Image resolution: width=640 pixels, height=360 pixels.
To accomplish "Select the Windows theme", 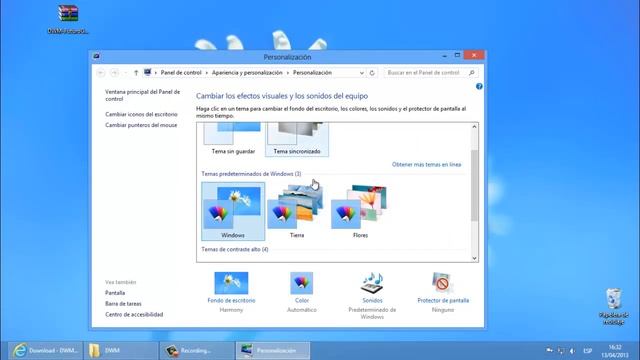I will click(233, 211).
